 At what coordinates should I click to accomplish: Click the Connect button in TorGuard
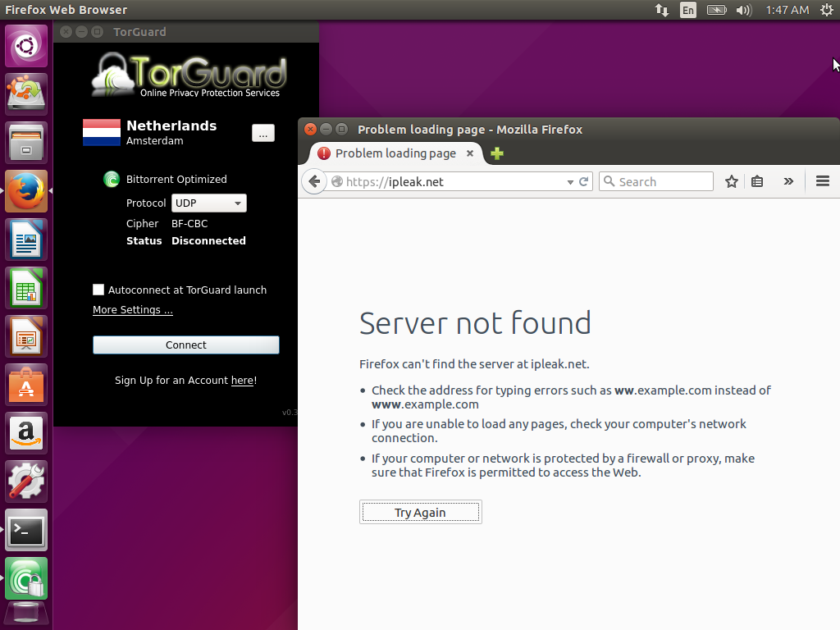186,345
